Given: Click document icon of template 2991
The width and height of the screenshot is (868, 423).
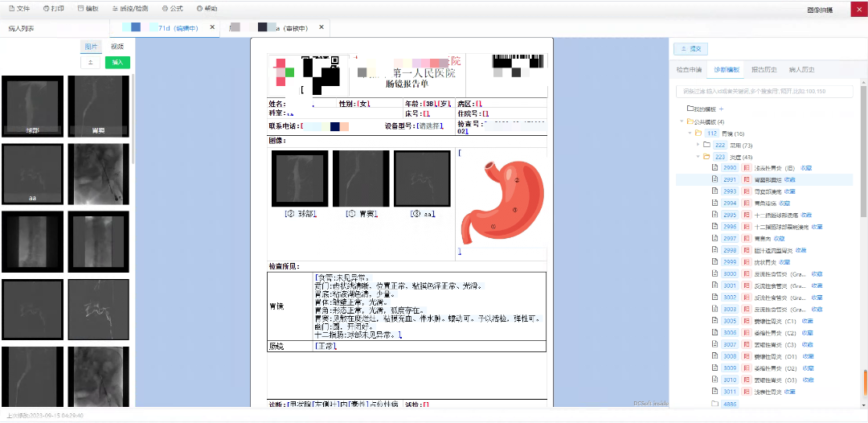Looking at the screenshot, I should (x=714, y=179).
